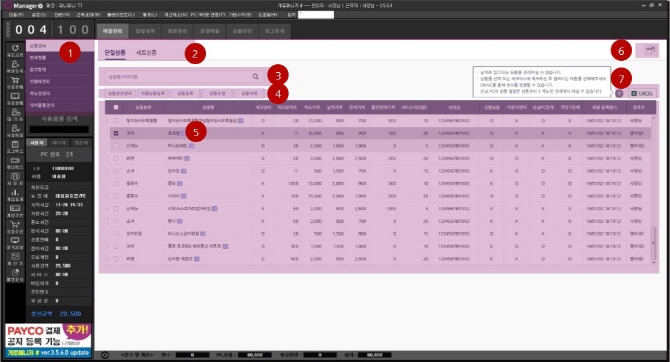Open detail icon beside the checked 초코칩 product
The height and width of the screenshot is (362, 670).
(x=182, y=133)
